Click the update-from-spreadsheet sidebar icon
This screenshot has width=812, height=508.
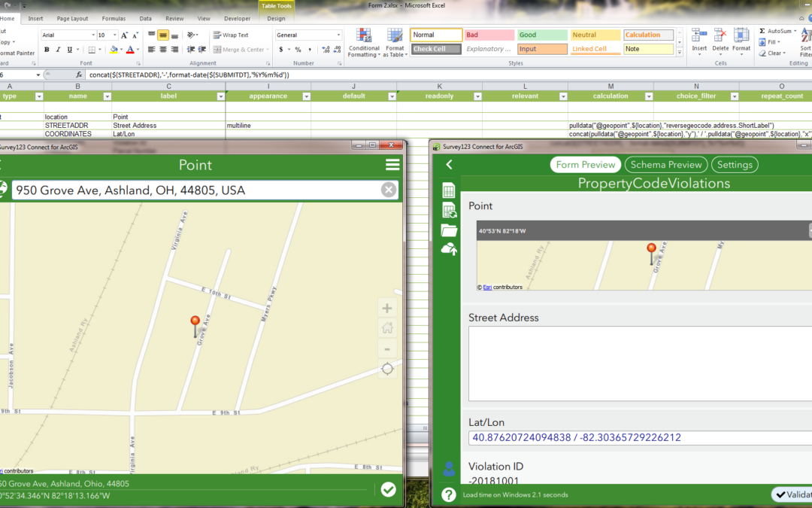pyautogui.click(x=449, y=211)
